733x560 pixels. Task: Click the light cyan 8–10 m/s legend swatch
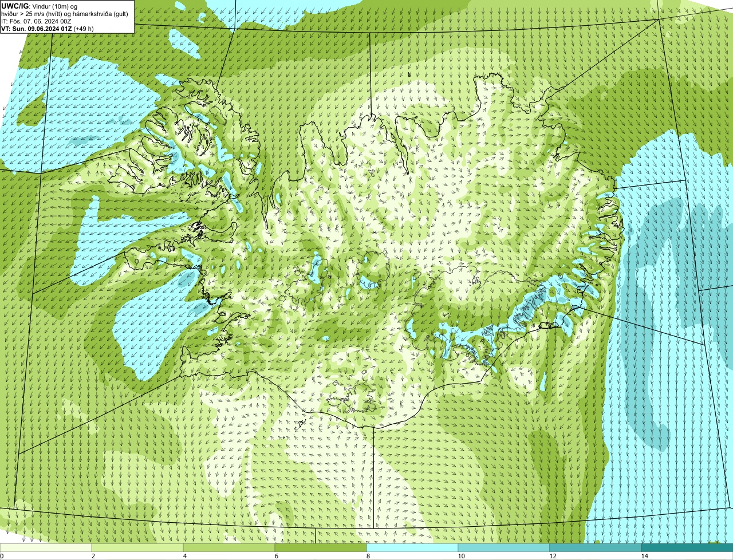[412, 547]
